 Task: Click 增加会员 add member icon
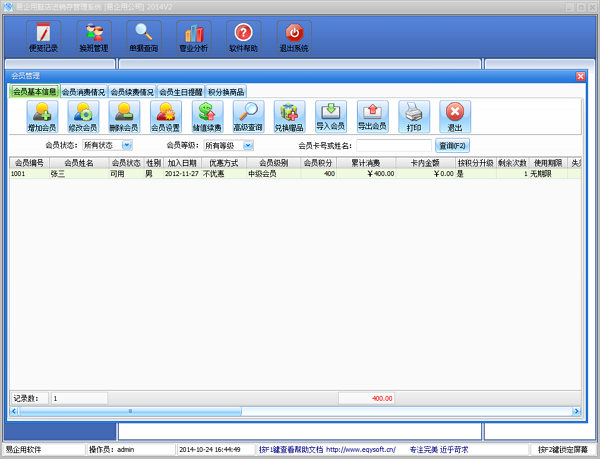(42, 117)
